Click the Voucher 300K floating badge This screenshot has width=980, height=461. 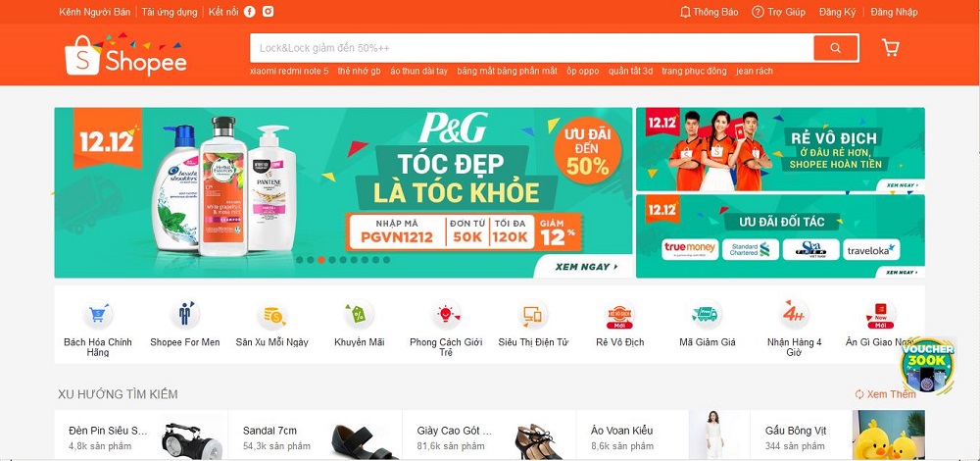coord(927,367)
